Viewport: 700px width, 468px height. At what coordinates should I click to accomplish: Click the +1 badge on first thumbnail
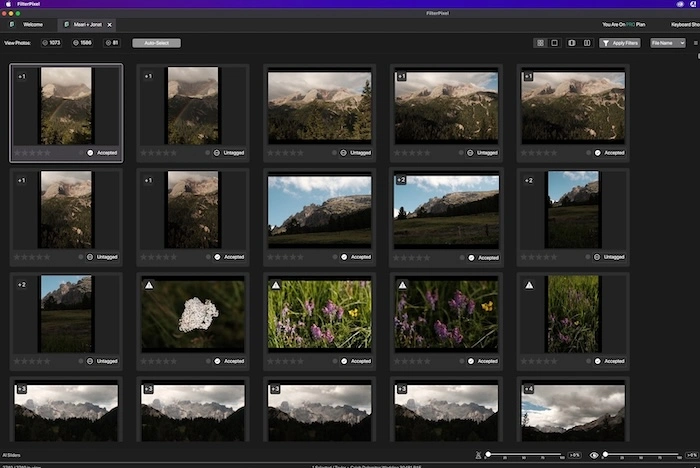[22, 76]
